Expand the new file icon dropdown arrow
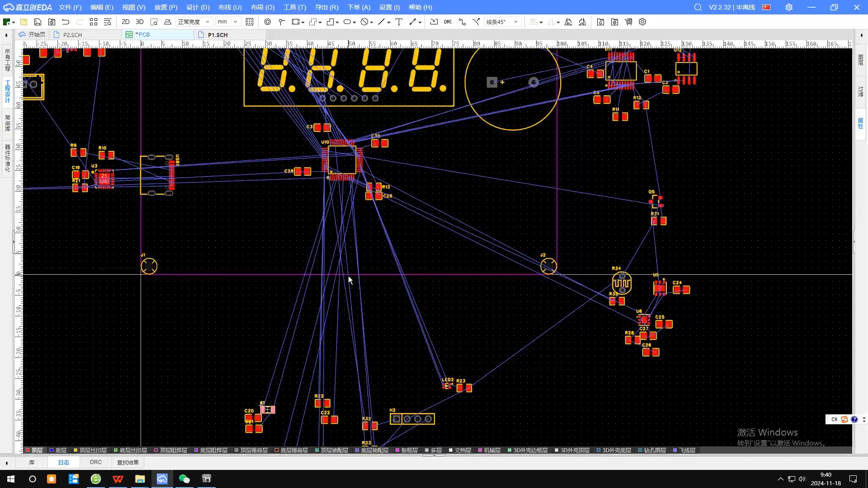Viewport: 868px width, 488px height. click(x=14, y=22)
